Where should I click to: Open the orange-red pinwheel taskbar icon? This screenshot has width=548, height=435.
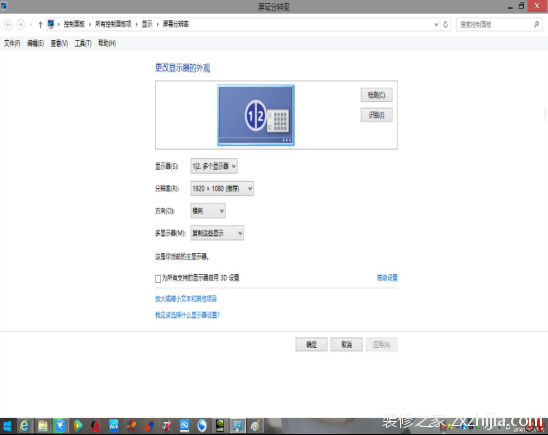tap(131, 426)
